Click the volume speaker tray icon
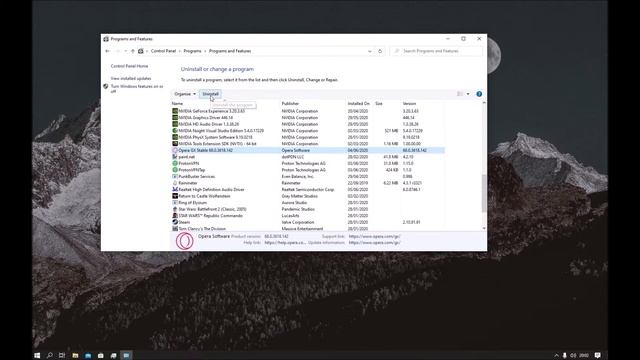The image size is (640, 360). [x=573, y=356]
